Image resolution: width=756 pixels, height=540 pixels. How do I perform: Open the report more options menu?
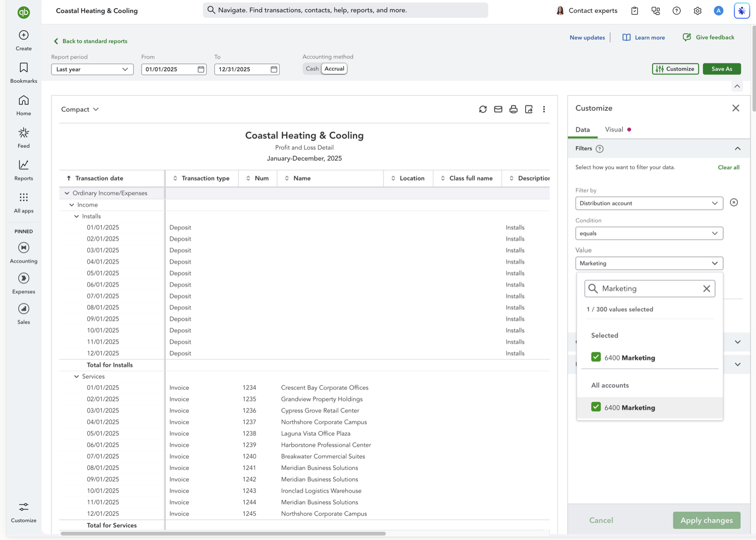544,109
